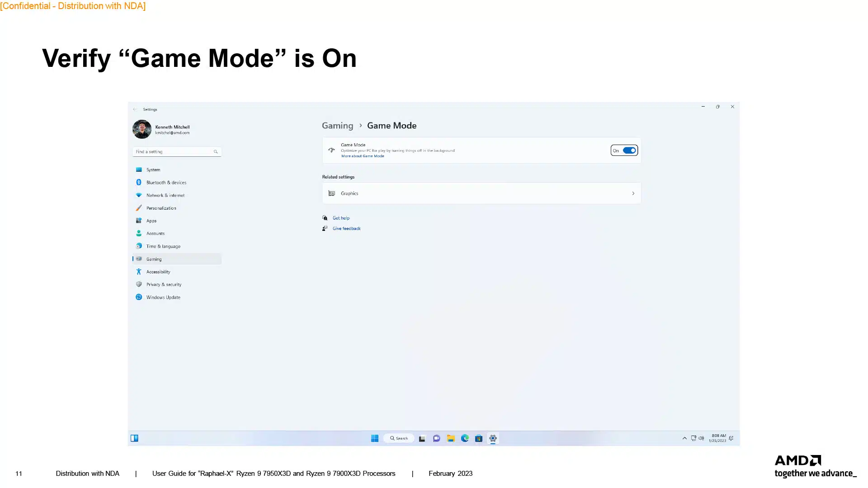Click the back arrow in Settings title bar

[135, 109]
